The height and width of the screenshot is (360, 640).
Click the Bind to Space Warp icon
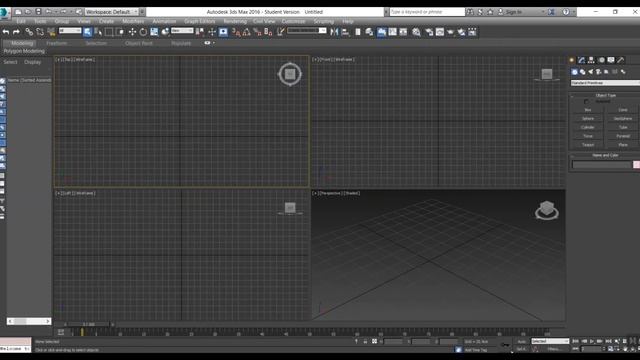(51, 32)
